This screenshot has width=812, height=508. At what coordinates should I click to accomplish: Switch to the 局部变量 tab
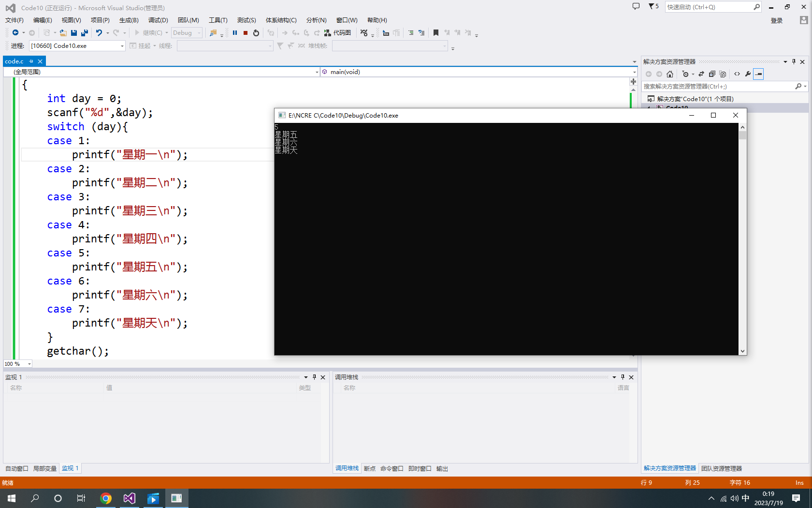click(x=45, y=468)
